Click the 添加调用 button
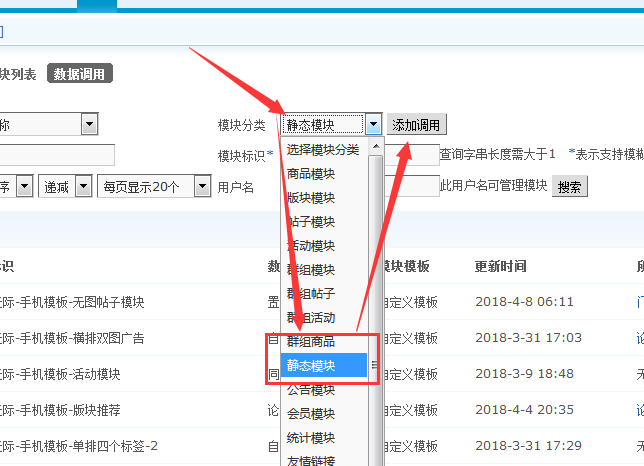Viewport: 644px width, 466px height. click(416, 124)
